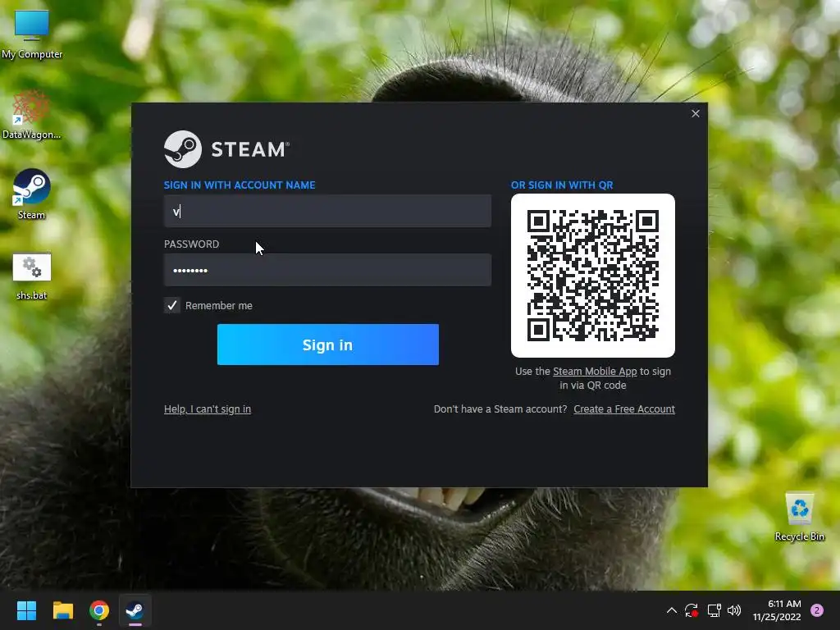
Task: Open the notification badge showing 2
Action: coord(817,610)
